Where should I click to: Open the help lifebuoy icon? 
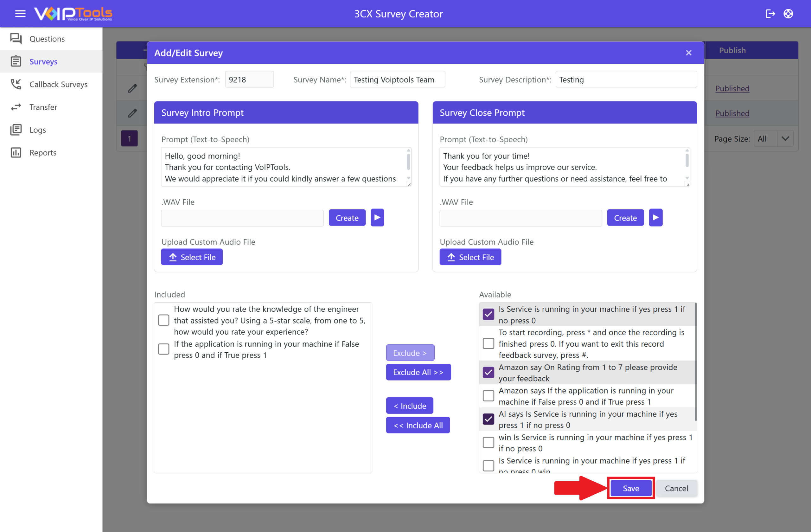pyautogui.click(x=788, y=14)
